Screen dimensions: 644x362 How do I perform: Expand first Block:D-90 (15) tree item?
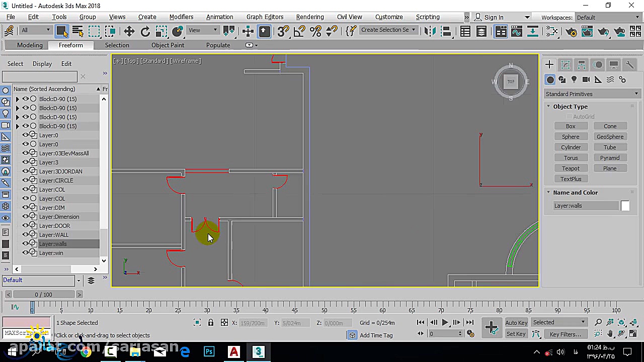[x=18, y=99]
